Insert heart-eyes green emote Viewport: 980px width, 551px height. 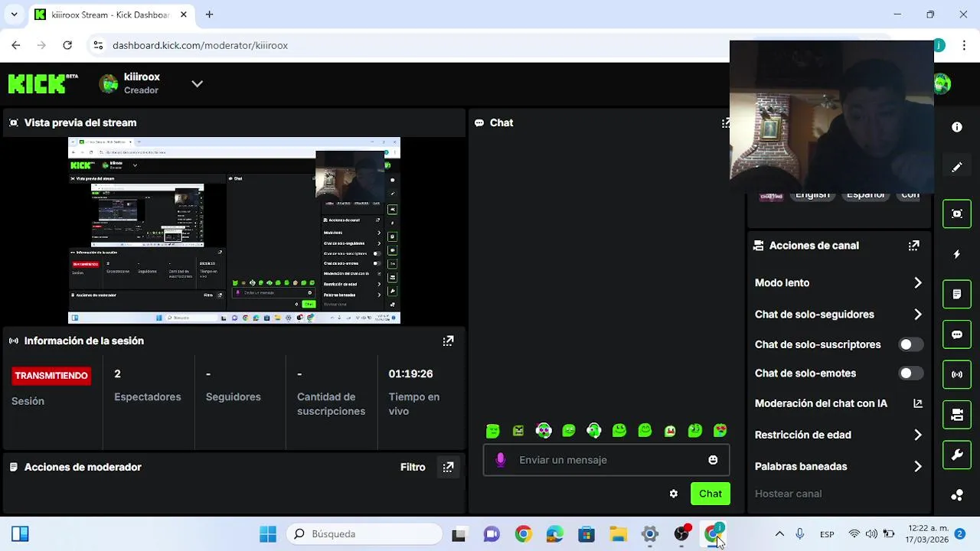point(720,431)
